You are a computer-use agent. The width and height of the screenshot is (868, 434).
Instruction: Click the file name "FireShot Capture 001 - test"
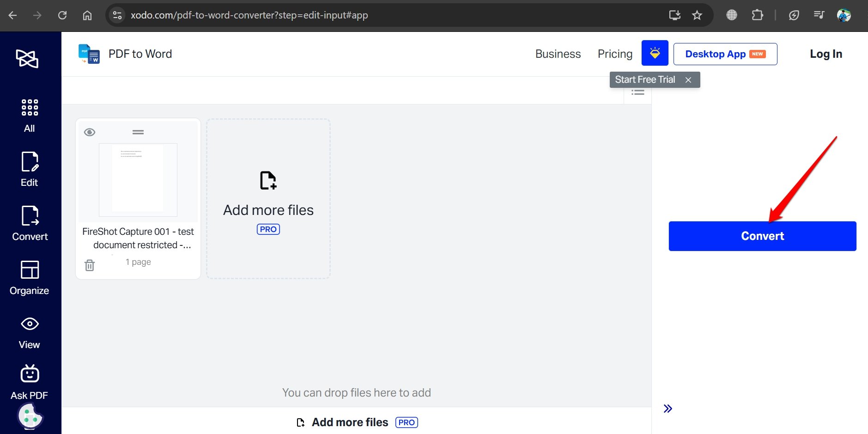coord(138,232)
